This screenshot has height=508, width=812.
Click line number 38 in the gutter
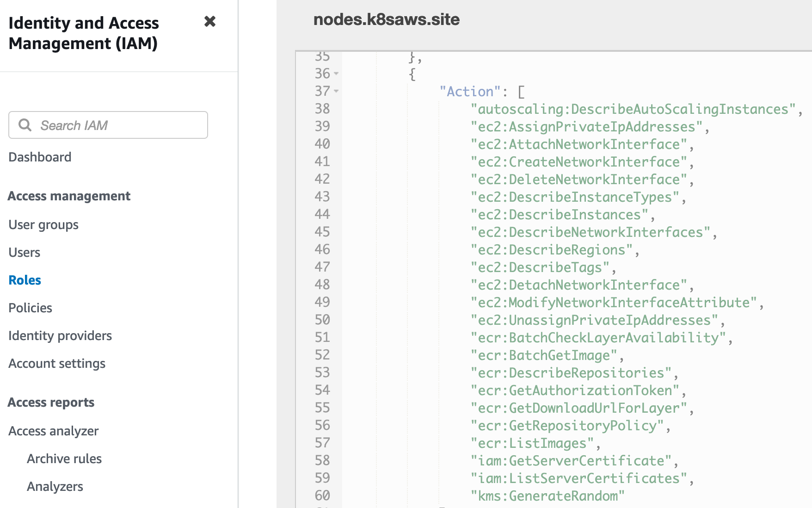(x=322, y=109)
